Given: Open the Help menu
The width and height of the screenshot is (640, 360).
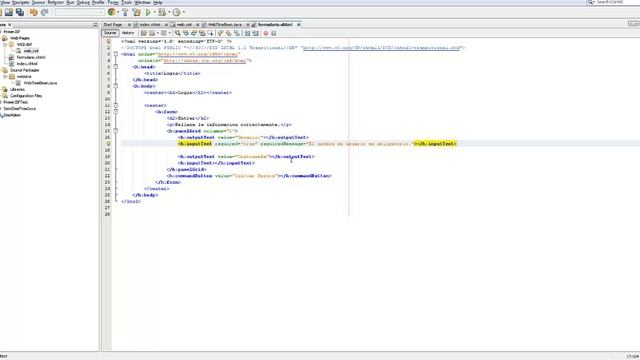Looking at the screenshot, I should (x=158, y=2).
